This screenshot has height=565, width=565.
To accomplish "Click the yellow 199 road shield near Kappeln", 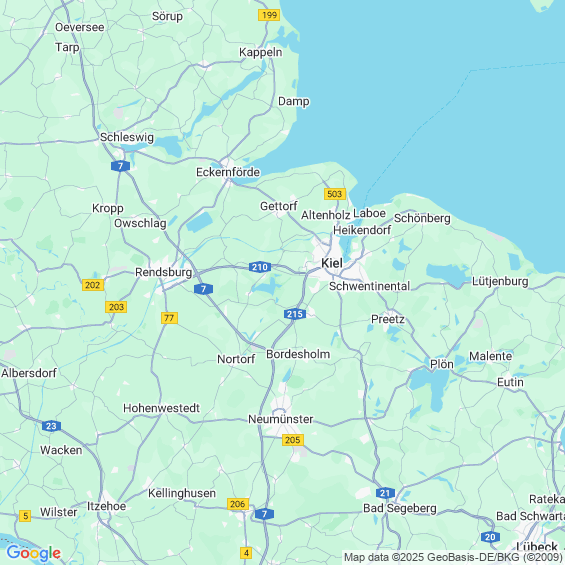I will click(269, 15).
